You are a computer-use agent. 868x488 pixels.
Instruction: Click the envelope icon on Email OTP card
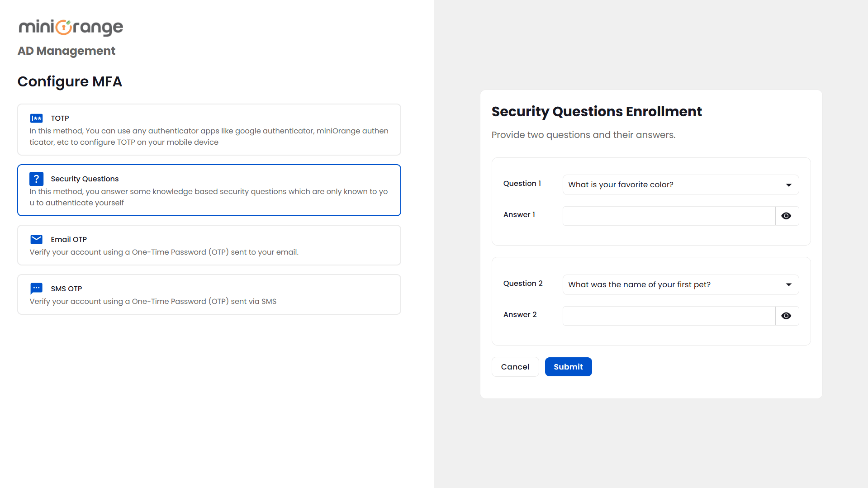36,239
